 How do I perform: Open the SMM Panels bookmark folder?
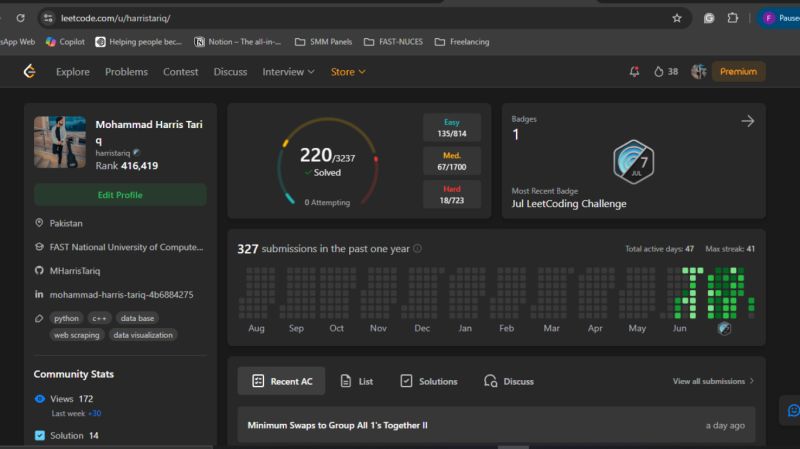click(x=323, y=42)
